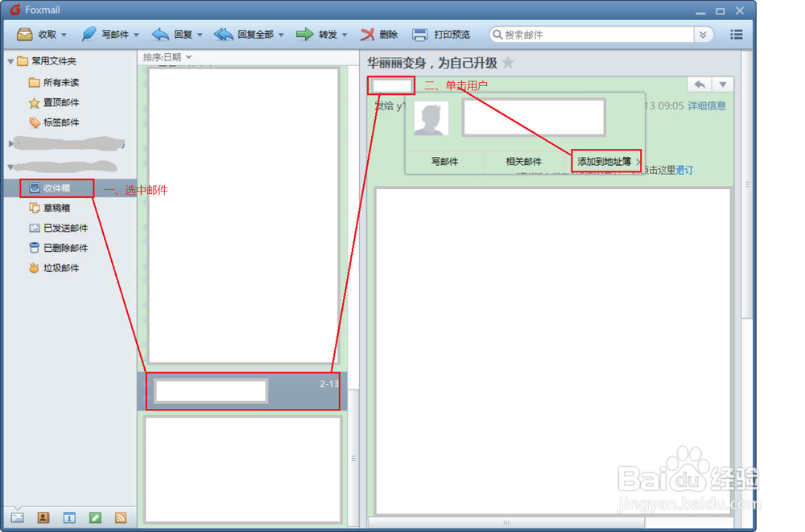This screenshot has width=805, height=532.
Task: Open the 回复 dropdown arrow
Action: 200,35
